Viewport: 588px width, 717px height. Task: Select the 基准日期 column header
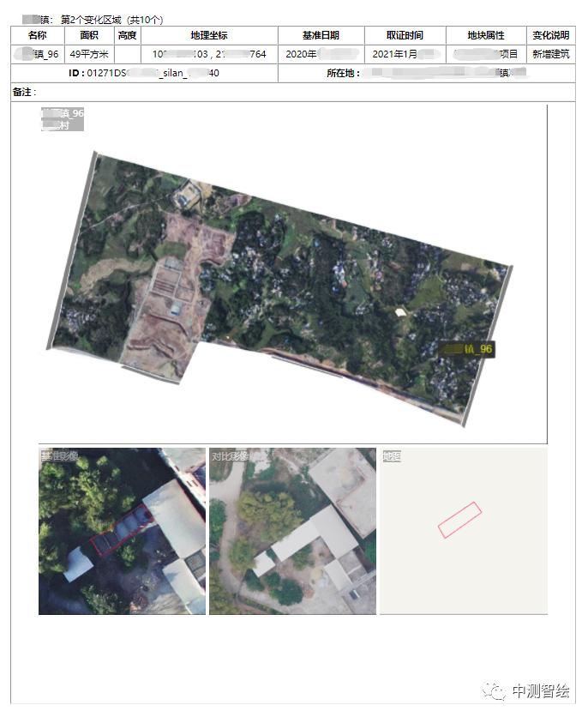click(x=321, y=35)
